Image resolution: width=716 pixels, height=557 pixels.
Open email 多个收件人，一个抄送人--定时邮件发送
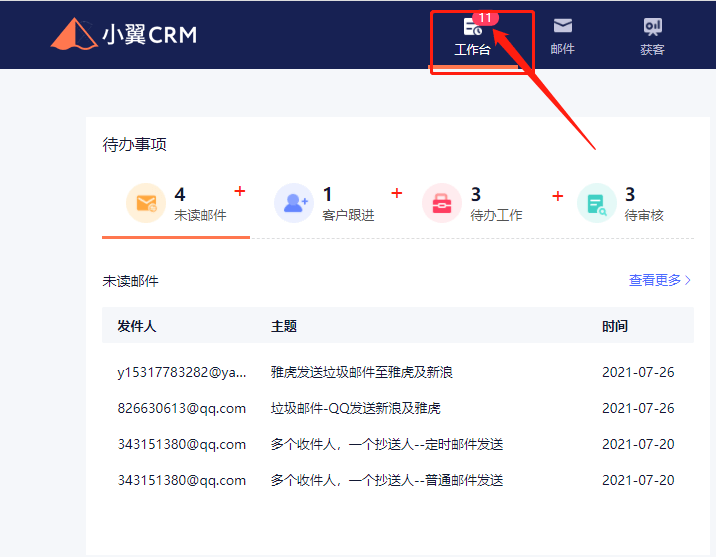(x=387, y=444)
